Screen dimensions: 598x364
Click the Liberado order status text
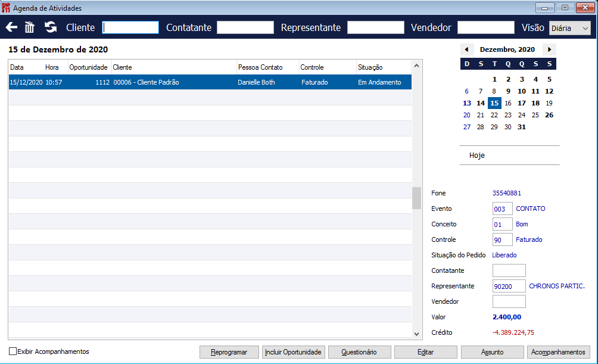(x=504, y=255)
